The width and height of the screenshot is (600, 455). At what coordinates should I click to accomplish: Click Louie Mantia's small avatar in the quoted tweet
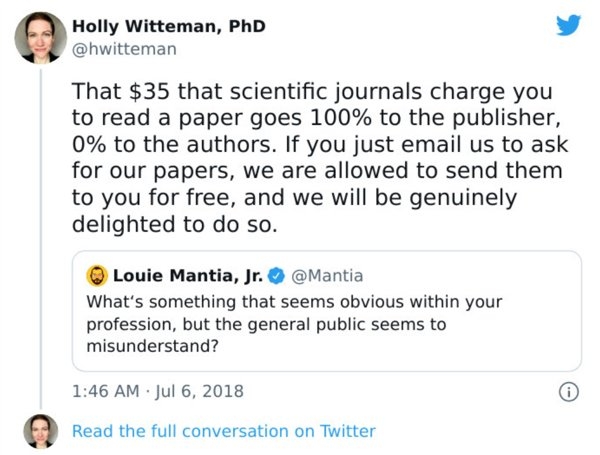click(98, 275)
